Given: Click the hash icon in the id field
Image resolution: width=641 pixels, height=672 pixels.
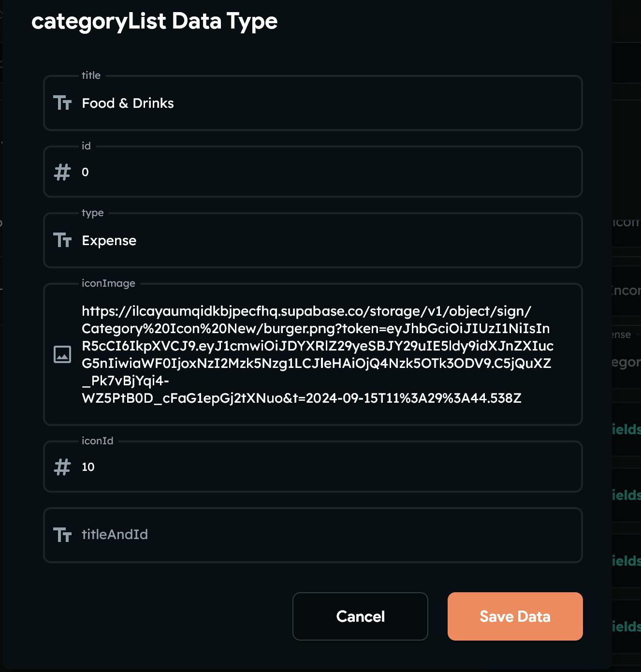Looking at the screenshot, I should click(x=62, y=172).
